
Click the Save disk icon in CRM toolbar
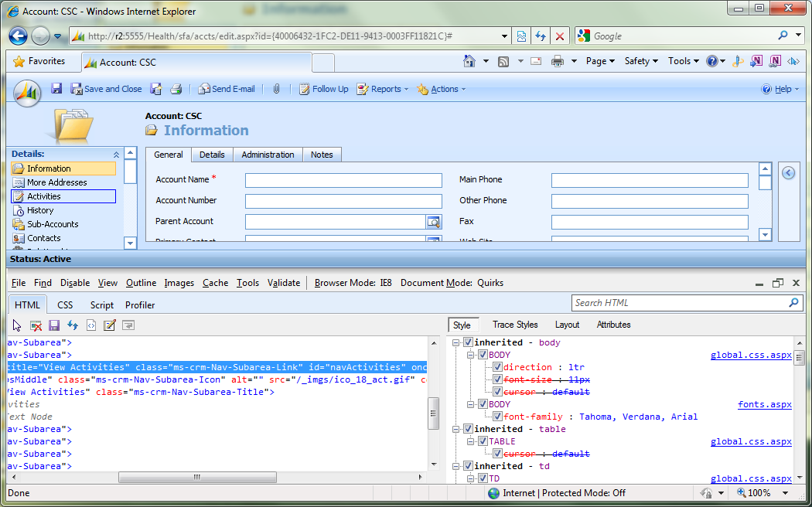(x=56, y=89)
